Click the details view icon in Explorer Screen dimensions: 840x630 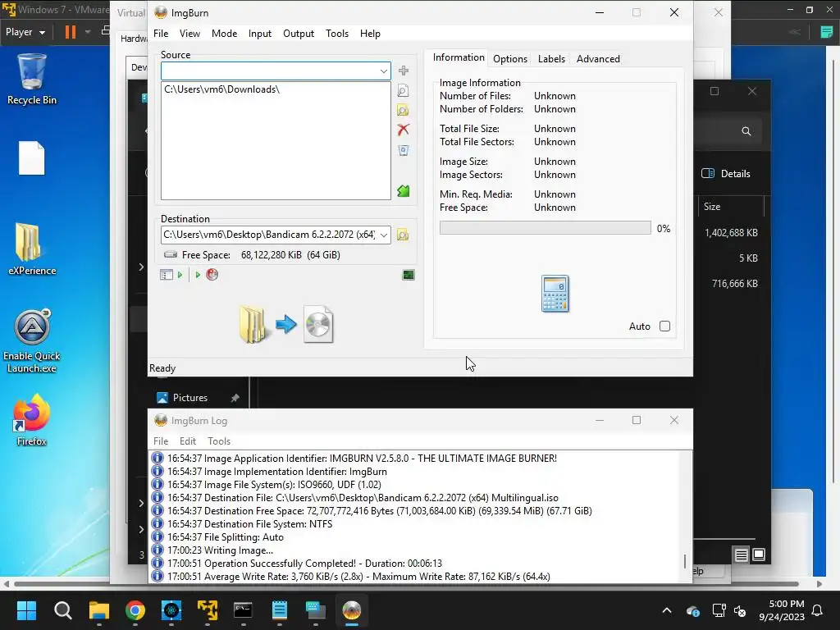(x=741, y=555)
